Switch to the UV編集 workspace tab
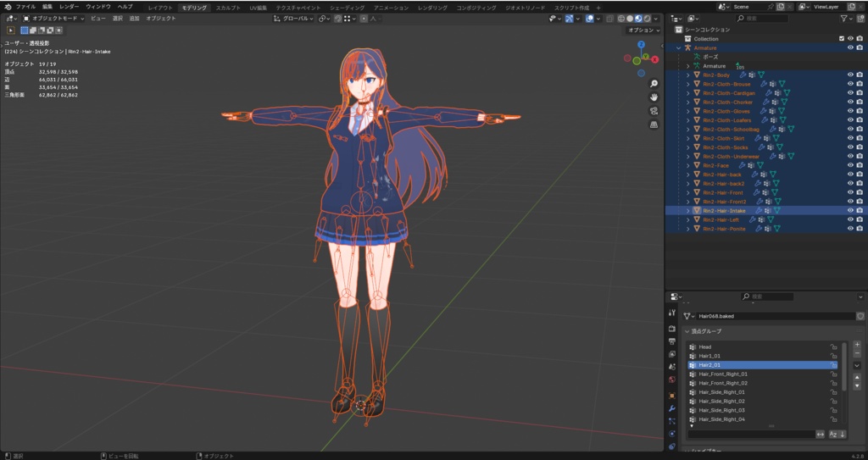 point(258,8)
